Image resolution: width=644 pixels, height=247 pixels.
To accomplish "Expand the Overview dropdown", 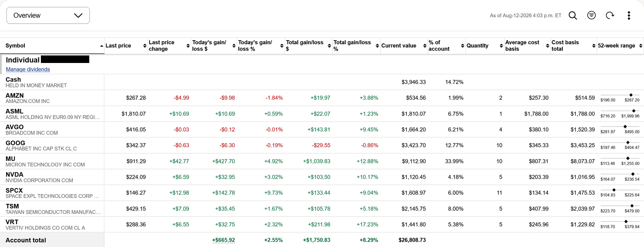I will [48, 15].
